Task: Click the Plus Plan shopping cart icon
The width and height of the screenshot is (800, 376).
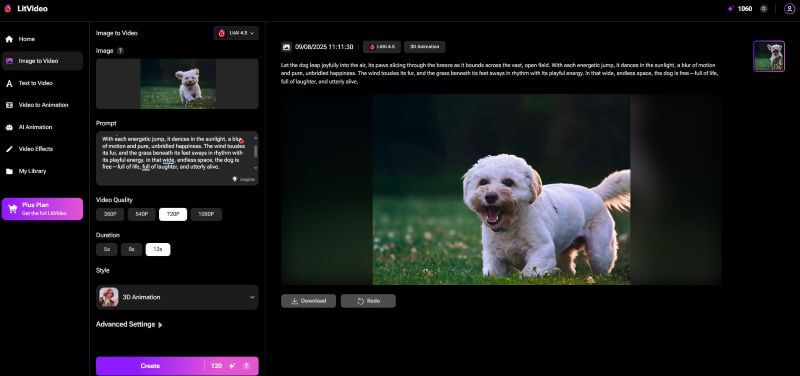Action: tap(13, 209)
